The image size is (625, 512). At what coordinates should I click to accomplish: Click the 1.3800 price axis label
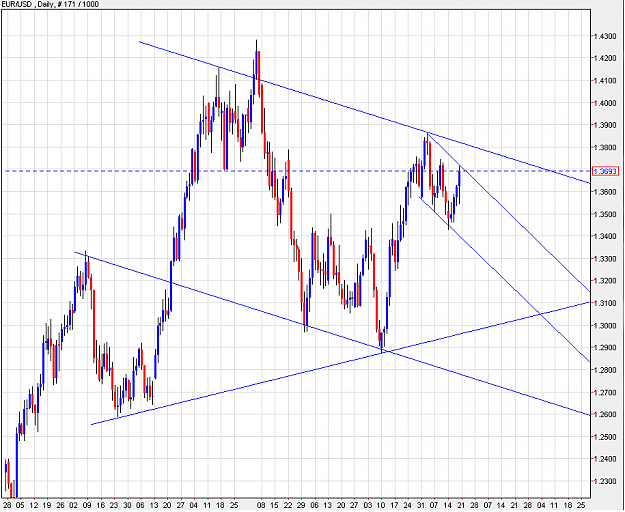(x=605, y=148)
